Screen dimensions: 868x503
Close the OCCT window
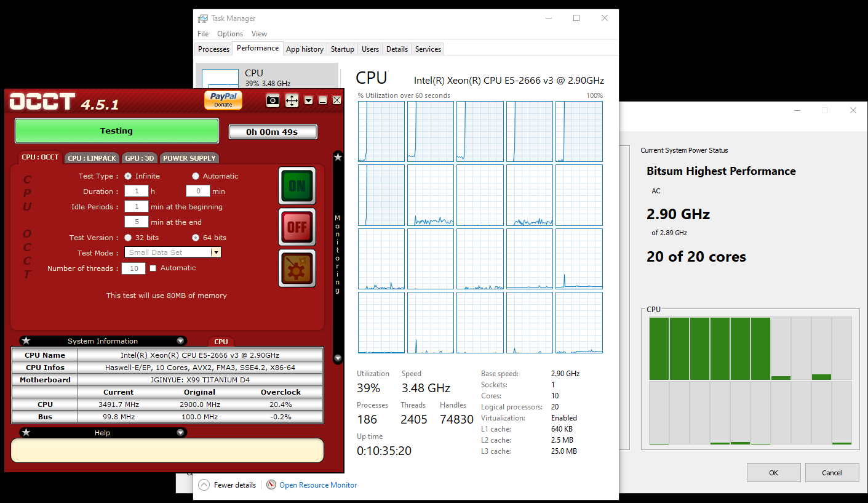coord(336,100)
